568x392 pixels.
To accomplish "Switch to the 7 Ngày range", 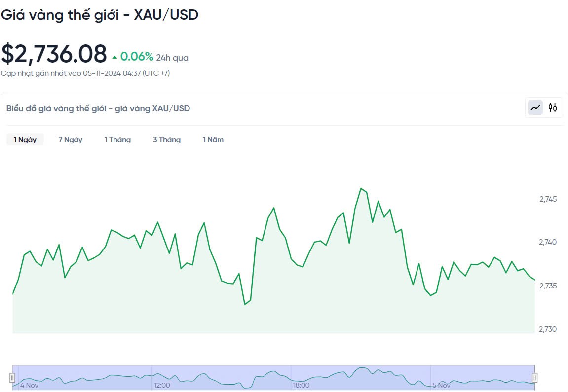I will pyautogui.click(x=70, y=140).
